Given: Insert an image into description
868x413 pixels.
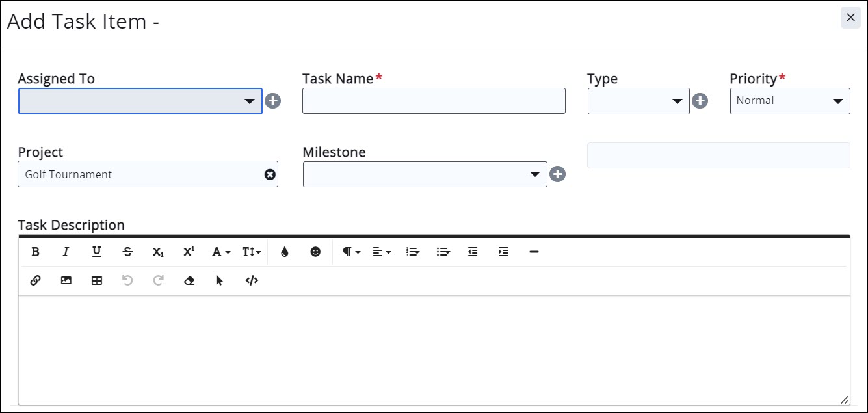Looking at the screenshot, I should coord(66,281).
